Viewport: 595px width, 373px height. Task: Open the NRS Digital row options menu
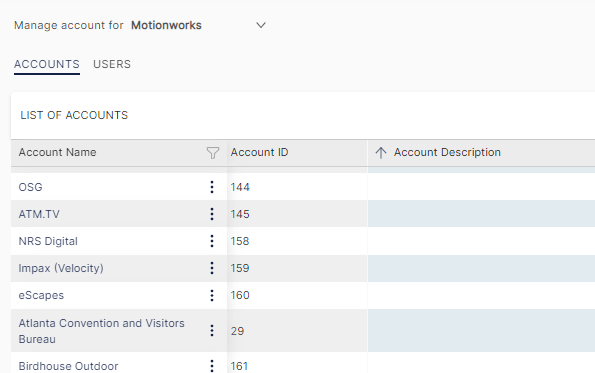(212, 241)
